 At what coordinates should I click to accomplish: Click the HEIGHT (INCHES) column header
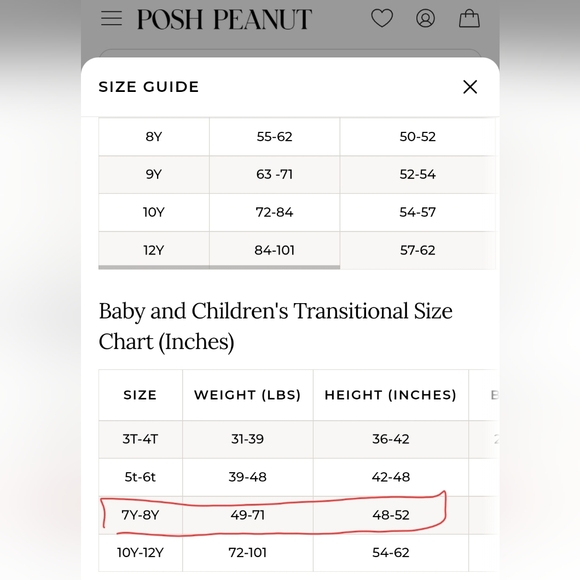(391, 395)
